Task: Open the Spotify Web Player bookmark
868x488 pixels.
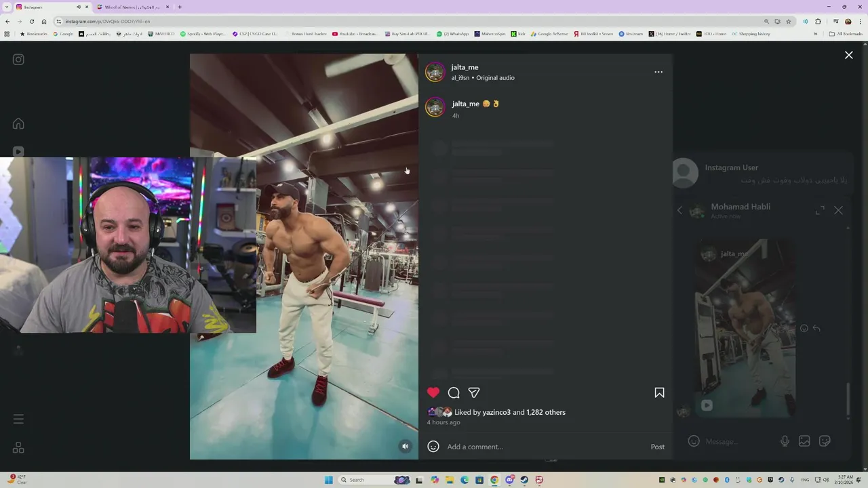Action: 203,34
